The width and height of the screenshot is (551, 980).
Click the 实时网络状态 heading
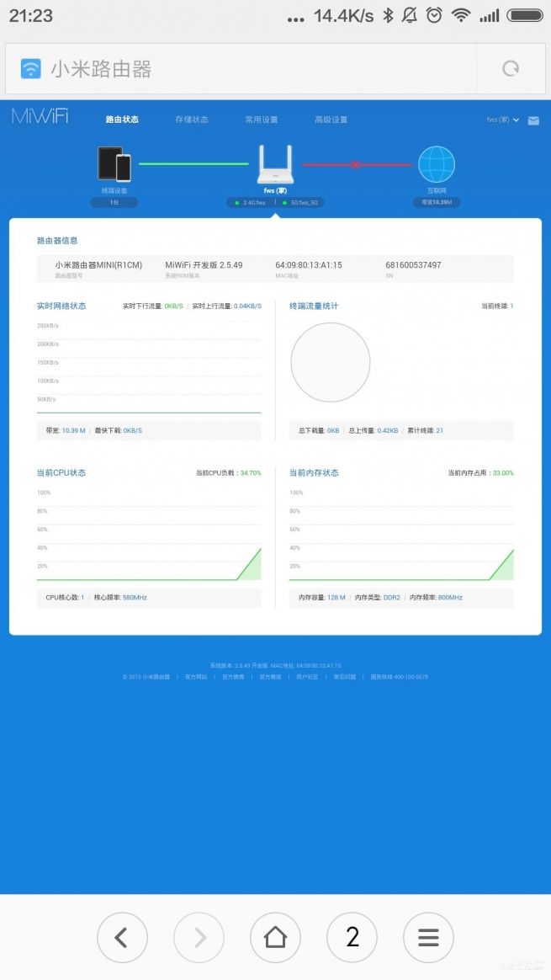pos(61,306)
